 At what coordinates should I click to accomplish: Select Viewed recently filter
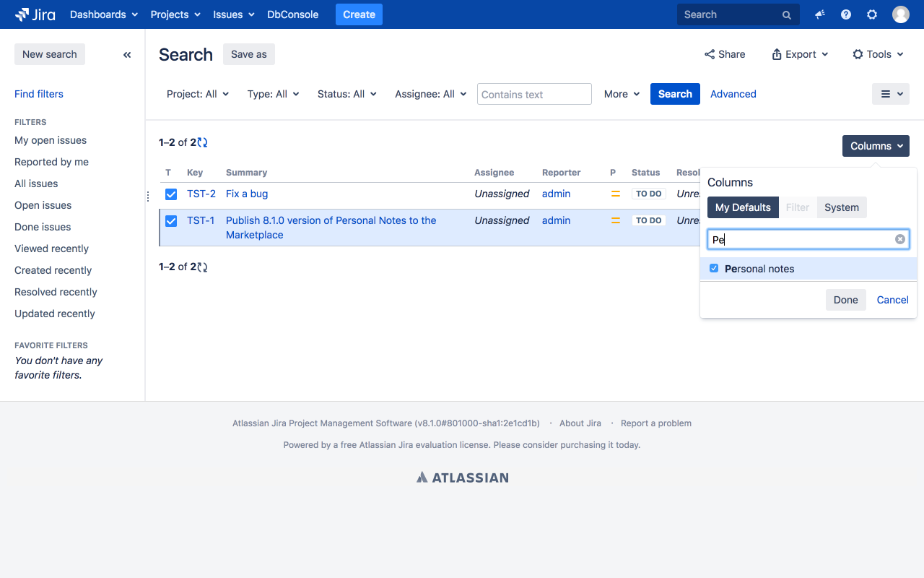pos(51,249)
